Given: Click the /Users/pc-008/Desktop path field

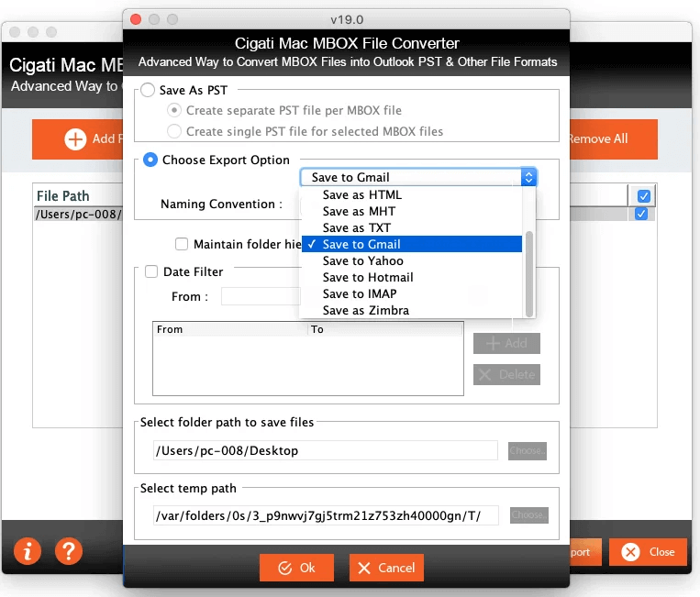Looking at the screenshot, I should pos(325,450).
